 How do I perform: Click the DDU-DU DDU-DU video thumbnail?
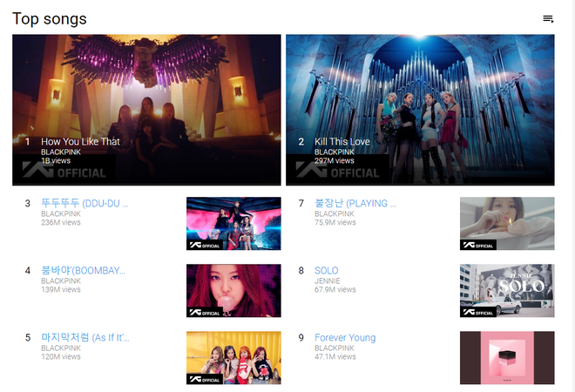[233, 224]
